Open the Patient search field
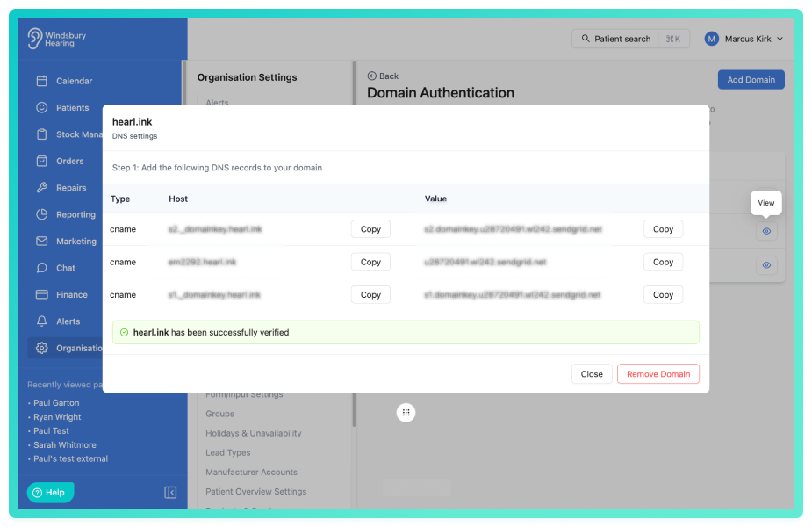The height and width of the screenshot is (527, 812). click(x=630, y=39)
